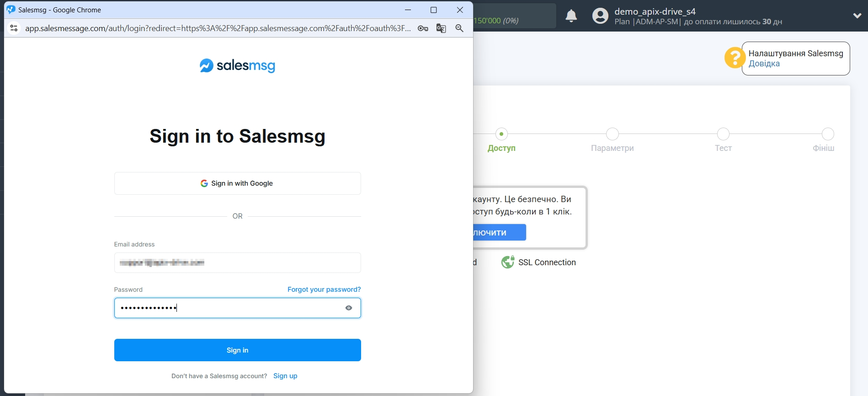Expand the account dropdown chevron in header
Image resolution: width=868 pixels, height=396 pixels.
point(857,16)
